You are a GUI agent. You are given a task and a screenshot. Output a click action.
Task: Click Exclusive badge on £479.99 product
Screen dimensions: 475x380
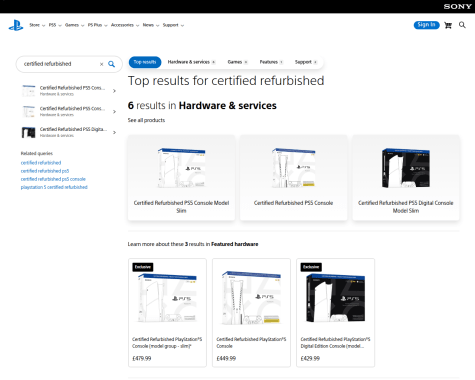(143, 267)
